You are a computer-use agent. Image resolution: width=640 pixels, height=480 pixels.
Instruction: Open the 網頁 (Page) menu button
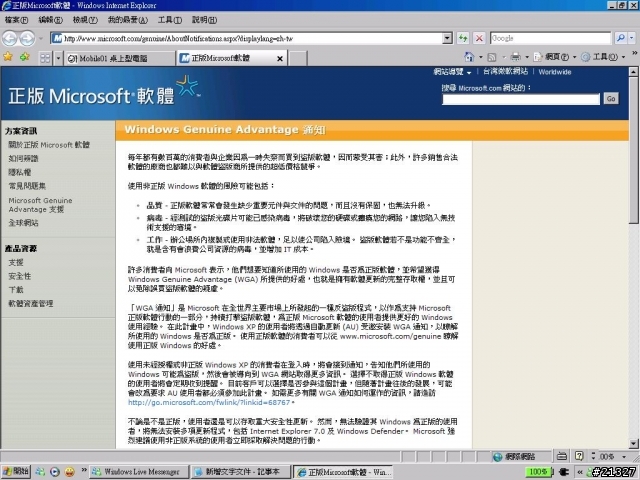tap(555, 57)
